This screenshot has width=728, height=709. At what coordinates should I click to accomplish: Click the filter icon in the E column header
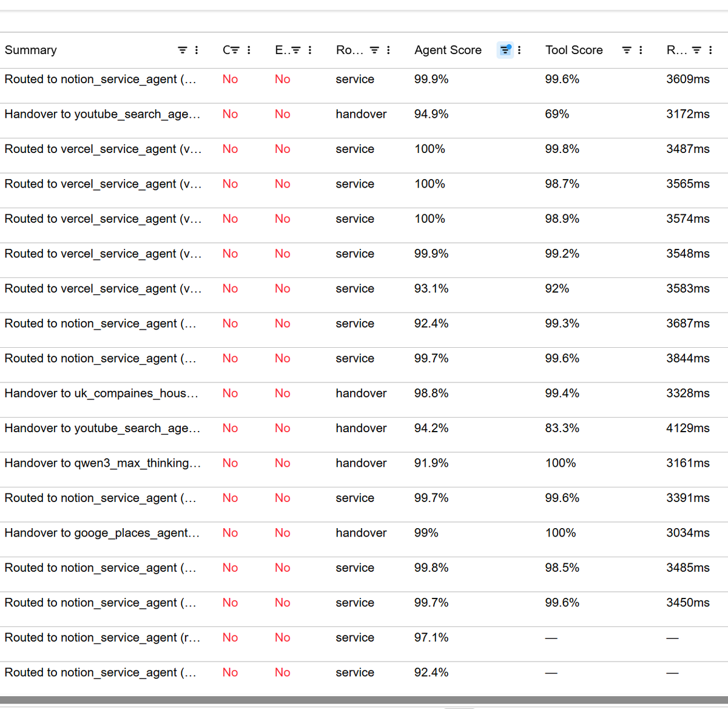295,50
